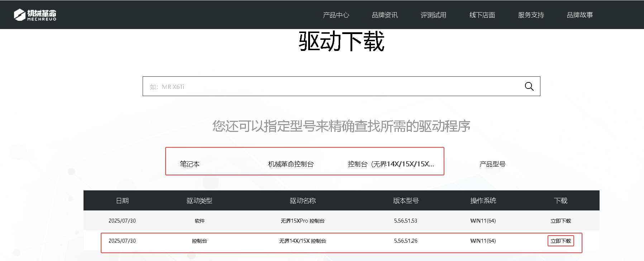Screen dimensions: 644x261
Task: Select the 无界15XPro 控制台 driver name
Action: [x=303, y=221]
